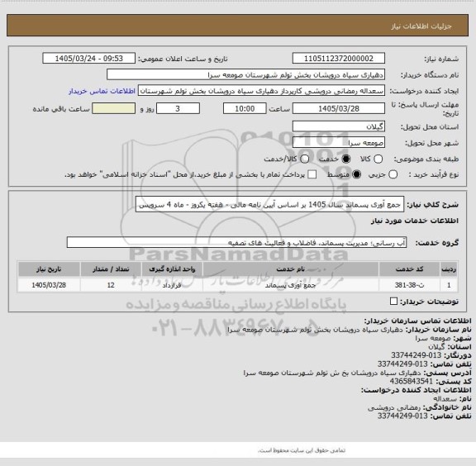The image size is (476, 466).
Task: Click the public announcement date field
Action: tap(89, 59)
